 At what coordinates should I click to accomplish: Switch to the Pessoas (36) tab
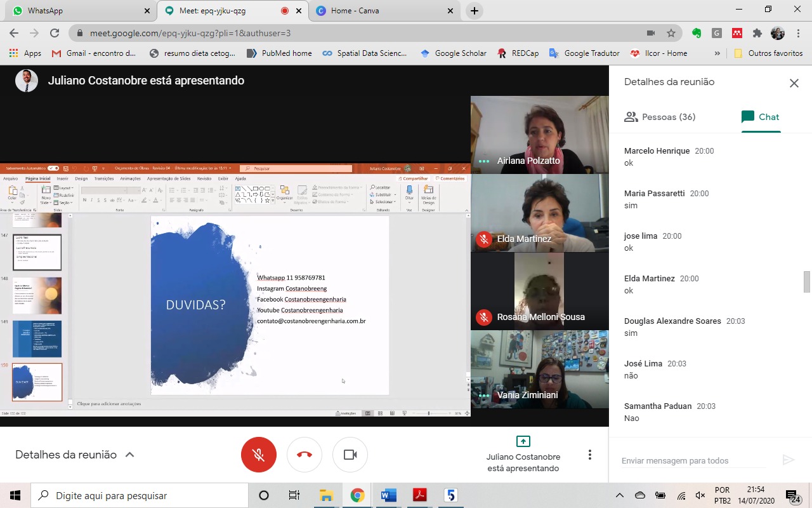(660, 117)
